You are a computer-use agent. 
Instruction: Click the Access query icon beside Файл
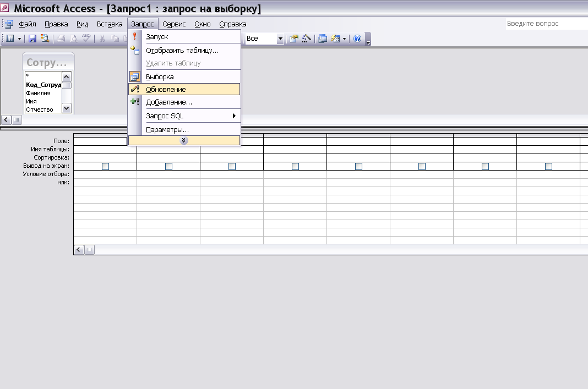point(9,24)
